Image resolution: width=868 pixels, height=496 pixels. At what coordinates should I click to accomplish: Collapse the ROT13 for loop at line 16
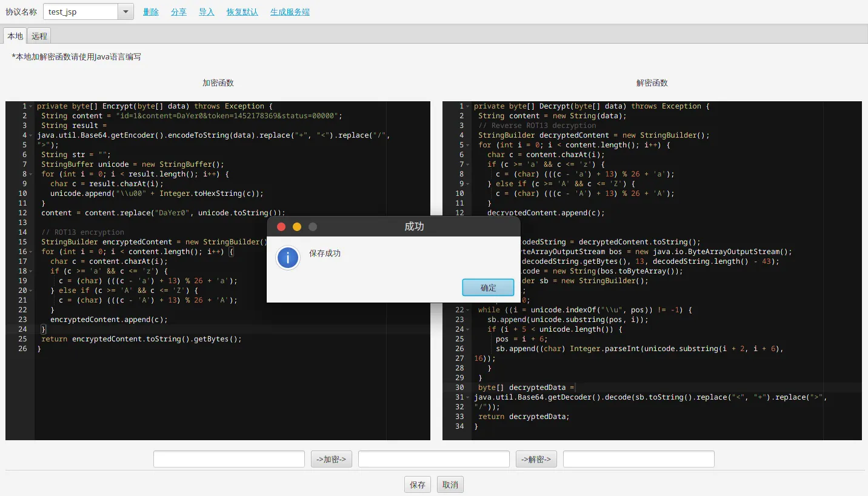(x=31, y=252)
